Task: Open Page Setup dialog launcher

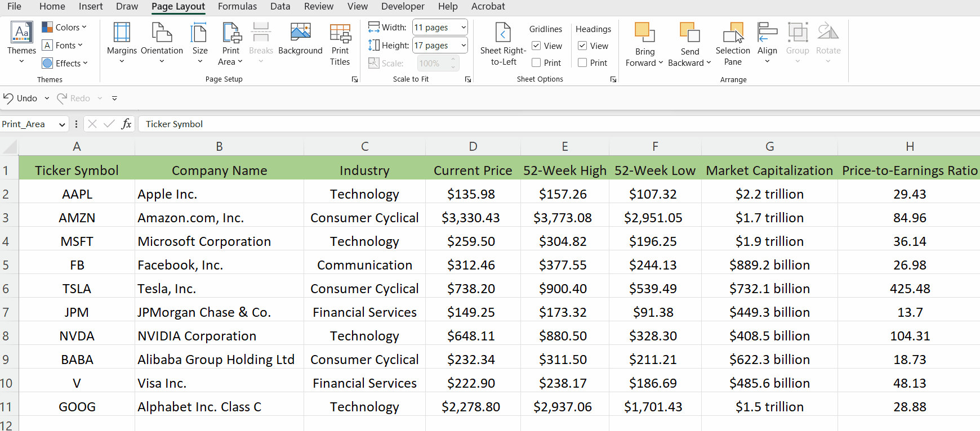Action: click(355, 79)
